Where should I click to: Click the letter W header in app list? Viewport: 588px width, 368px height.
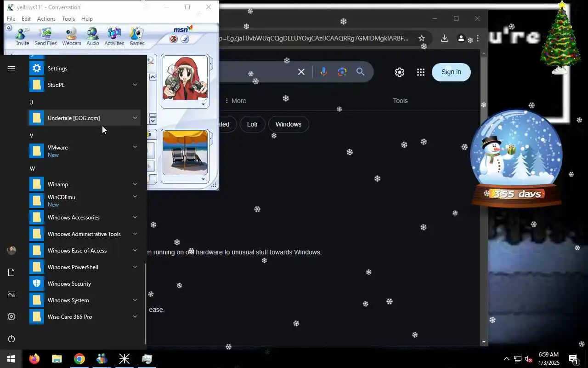pos(32,168)
